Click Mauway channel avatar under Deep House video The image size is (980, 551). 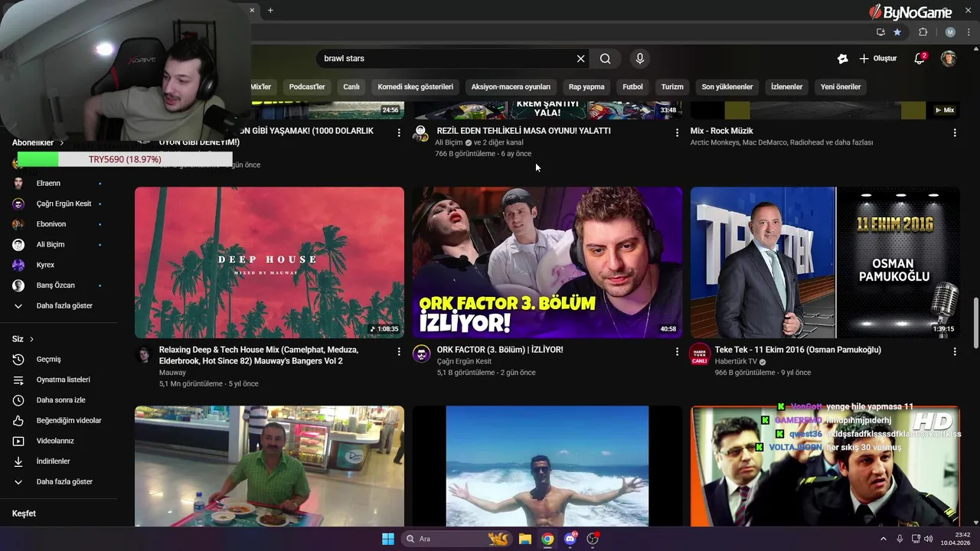pos(143,354)
